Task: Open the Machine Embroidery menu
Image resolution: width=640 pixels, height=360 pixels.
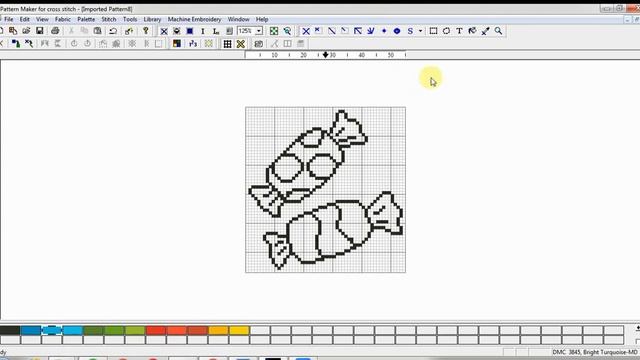Action: point(194,19)
